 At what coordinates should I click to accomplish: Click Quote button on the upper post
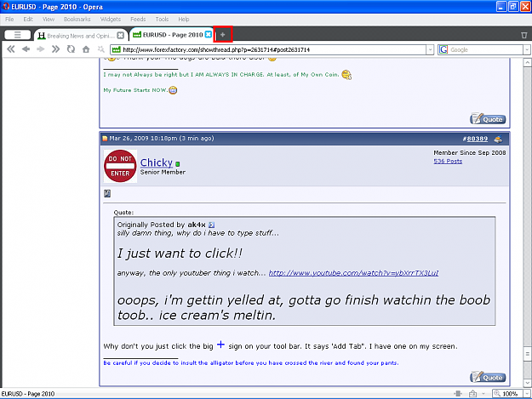(488, 119)
